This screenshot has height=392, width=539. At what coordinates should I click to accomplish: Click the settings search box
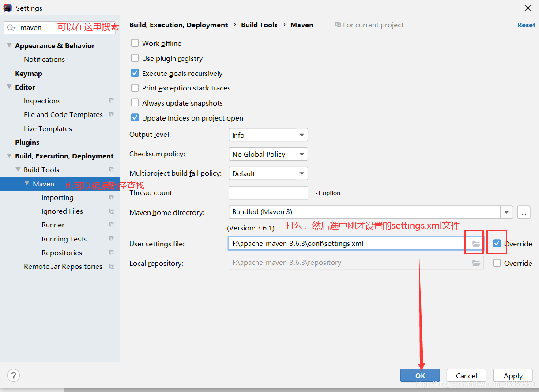[x=60, y=27]
